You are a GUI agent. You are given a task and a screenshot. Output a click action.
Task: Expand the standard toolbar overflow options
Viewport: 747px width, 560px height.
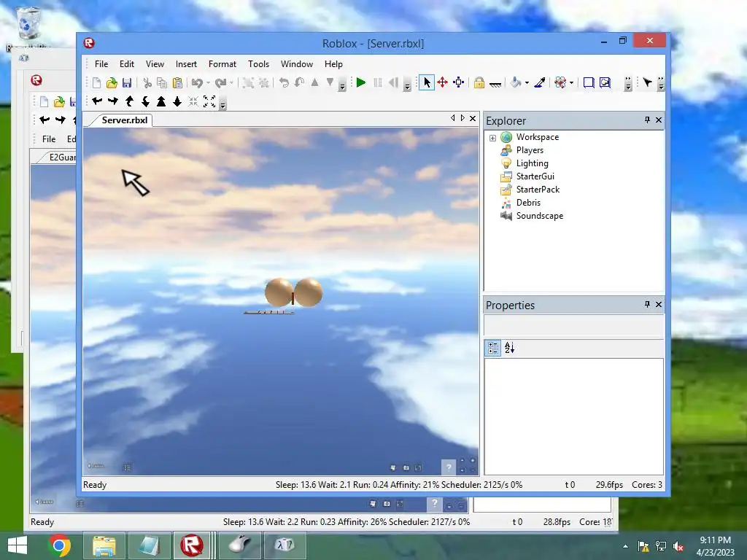click(x=342, y=86)
